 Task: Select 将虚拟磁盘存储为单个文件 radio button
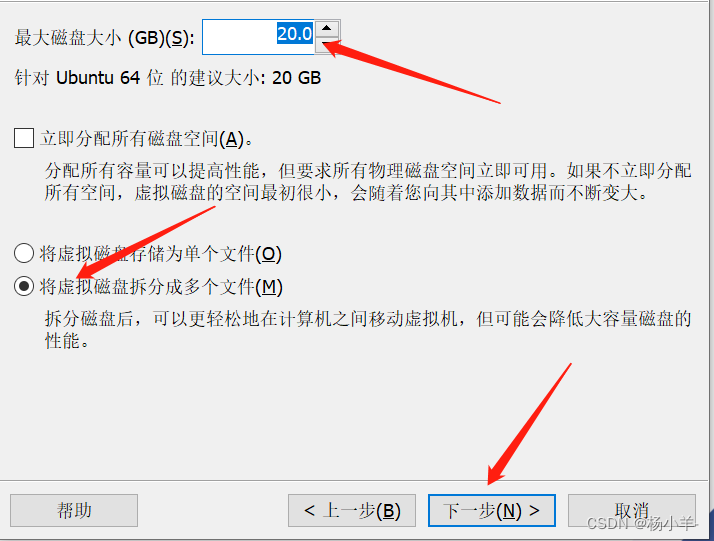[x=24, y=253]
